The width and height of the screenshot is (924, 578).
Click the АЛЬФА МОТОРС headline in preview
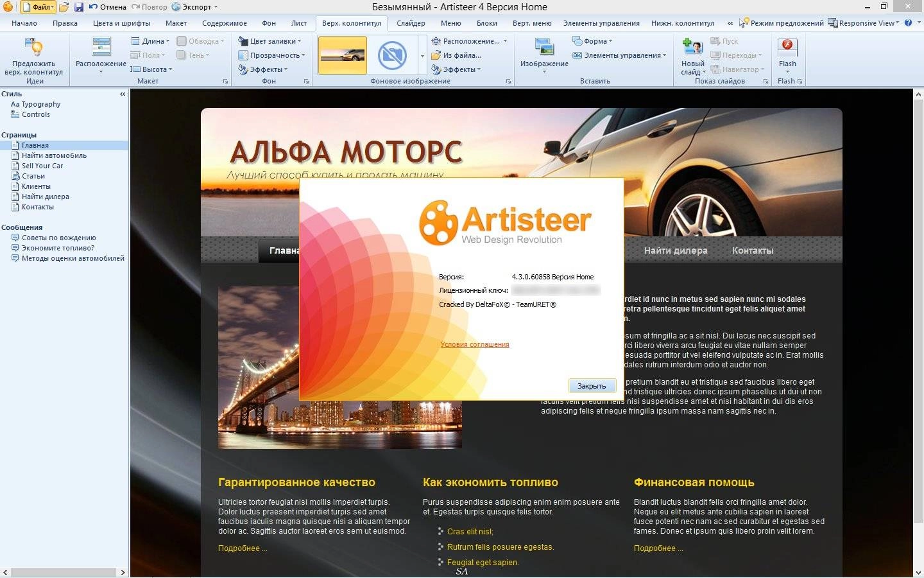click(x=346, y=153)
